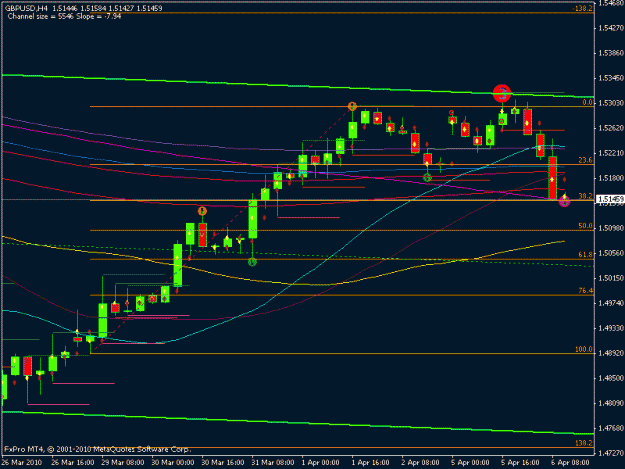
Task: Click the 1.52620 price axis value
Action: pyautogui.click(x=611, y=128)
